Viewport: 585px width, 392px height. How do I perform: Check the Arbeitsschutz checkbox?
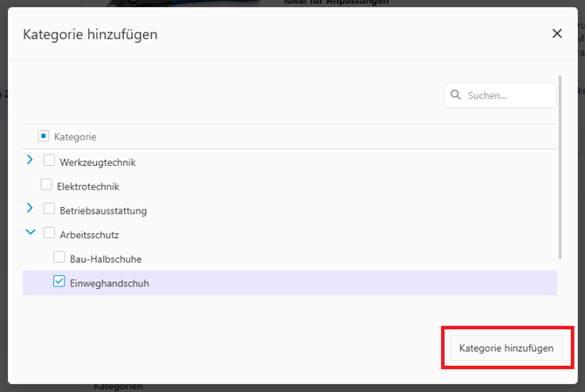[49, 233]
